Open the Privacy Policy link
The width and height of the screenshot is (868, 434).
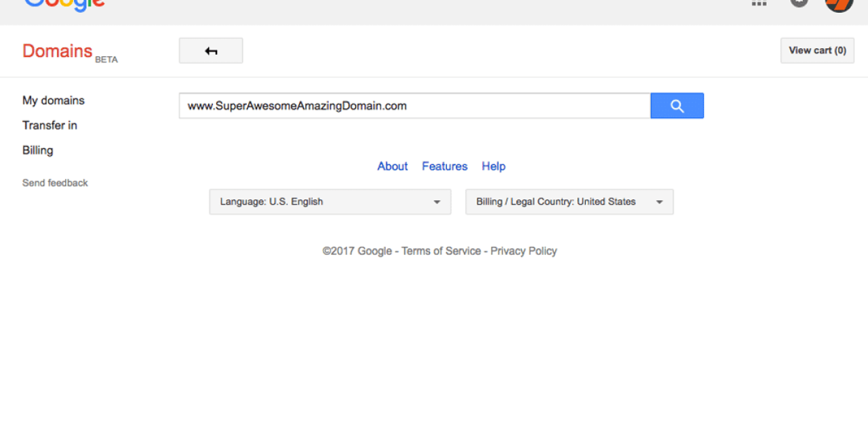pyautogui.click(x=524, y=251)
